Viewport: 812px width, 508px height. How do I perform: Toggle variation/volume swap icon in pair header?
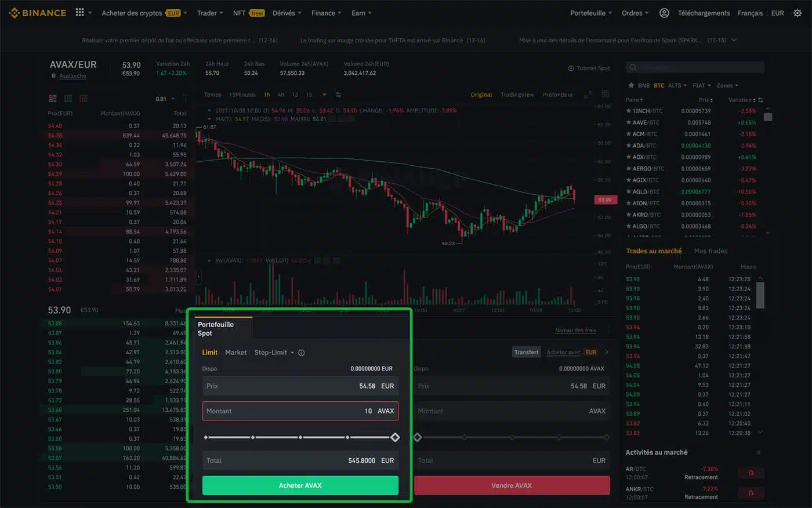point(760,100)
